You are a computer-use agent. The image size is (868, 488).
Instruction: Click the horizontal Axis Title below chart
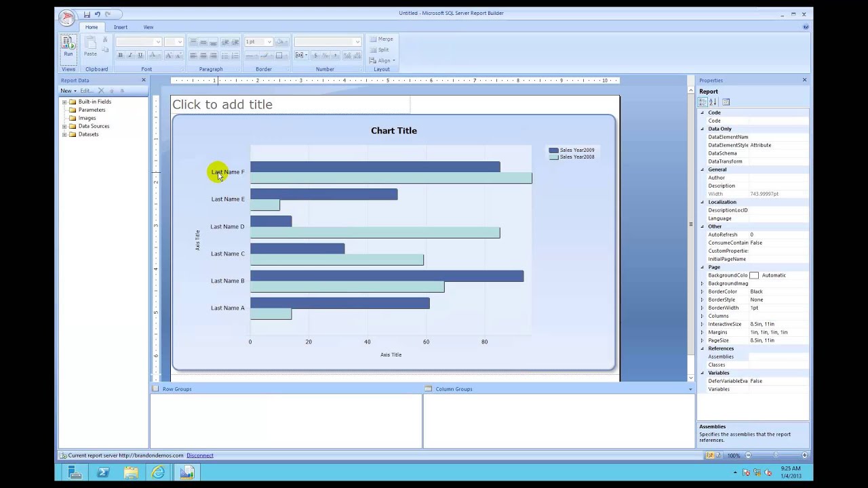pos(391,354)
